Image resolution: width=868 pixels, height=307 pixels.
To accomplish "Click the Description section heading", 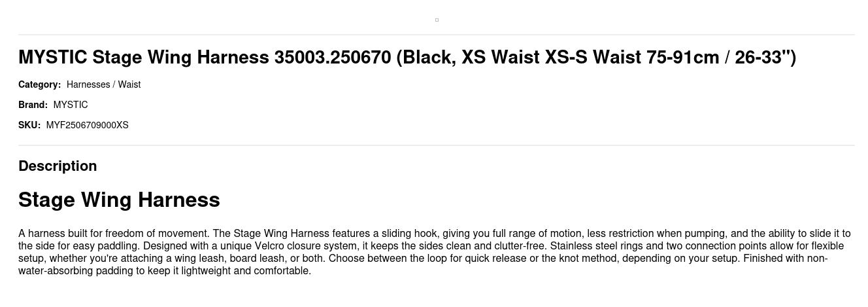I will 58,166.
